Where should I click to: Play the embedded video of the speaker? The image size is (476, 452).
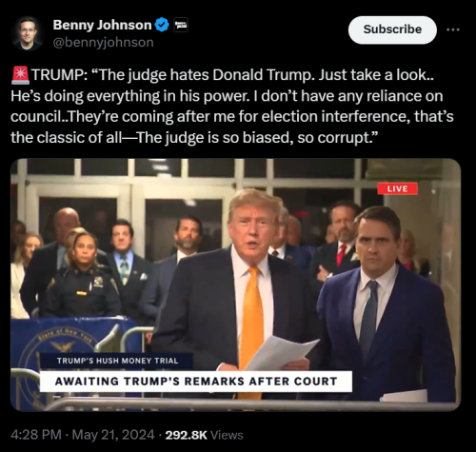click(x=235, y=285)
